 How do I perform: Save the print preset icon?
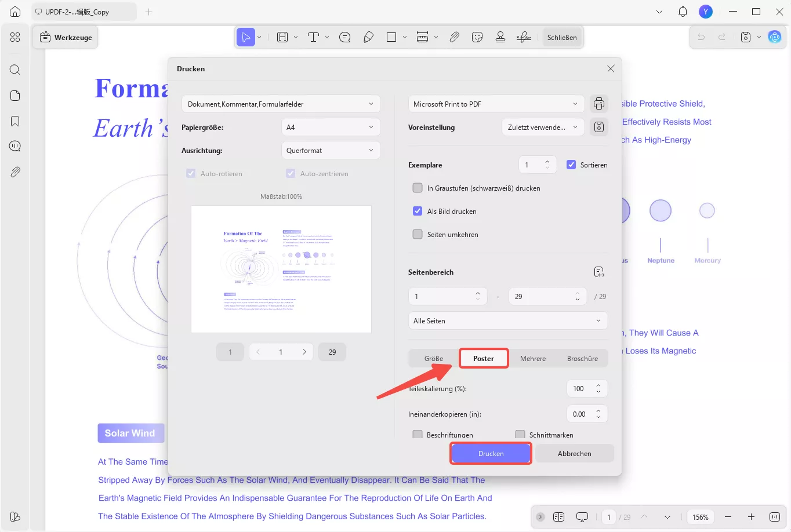pos(599,127)
